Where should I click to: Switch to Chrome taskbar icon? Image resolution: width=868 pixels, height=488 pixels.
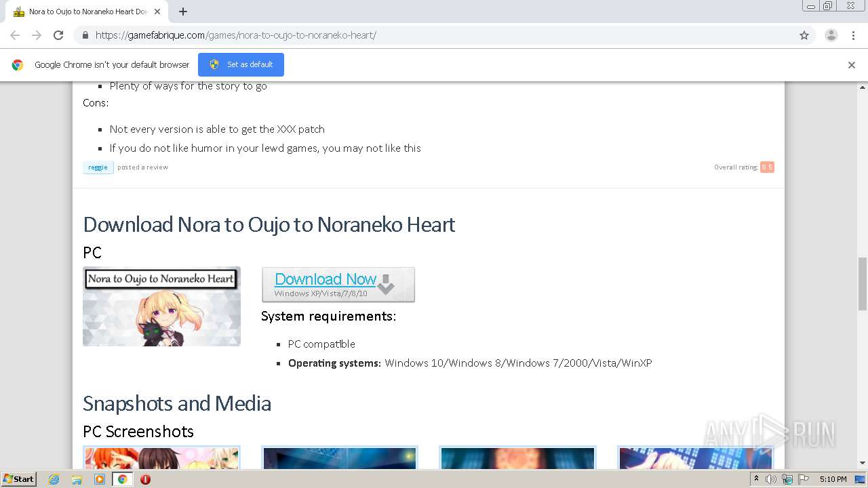(x=122, y=479)
